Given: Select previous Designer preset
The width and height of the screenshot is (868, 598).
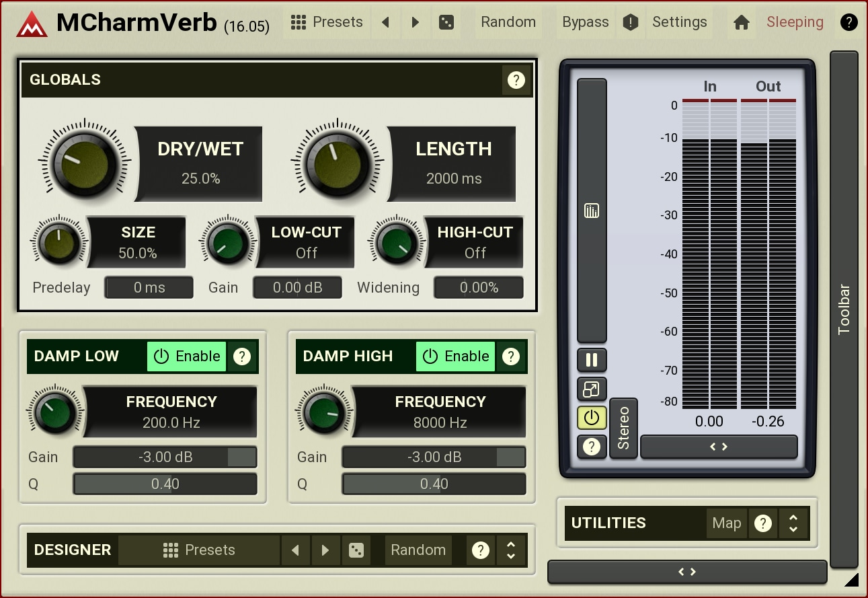Looking at the screenshot, I should click(x=295, y=550).
